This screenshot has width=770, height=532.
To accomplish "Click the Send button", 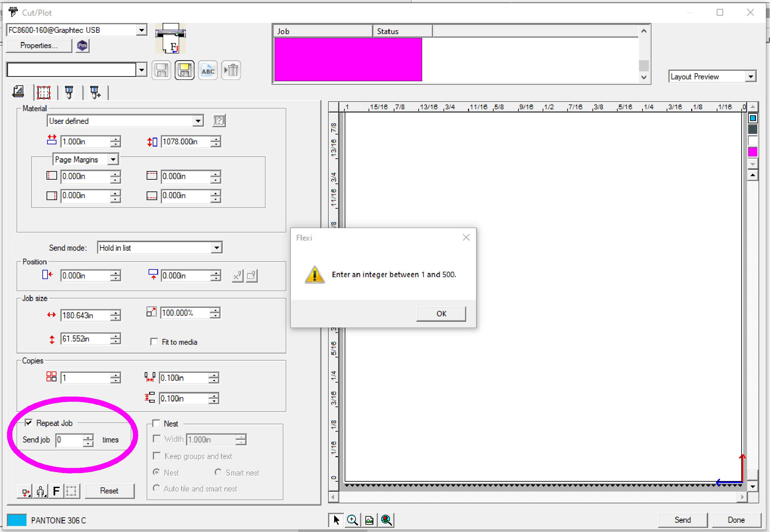I will (x=683, y=520).
